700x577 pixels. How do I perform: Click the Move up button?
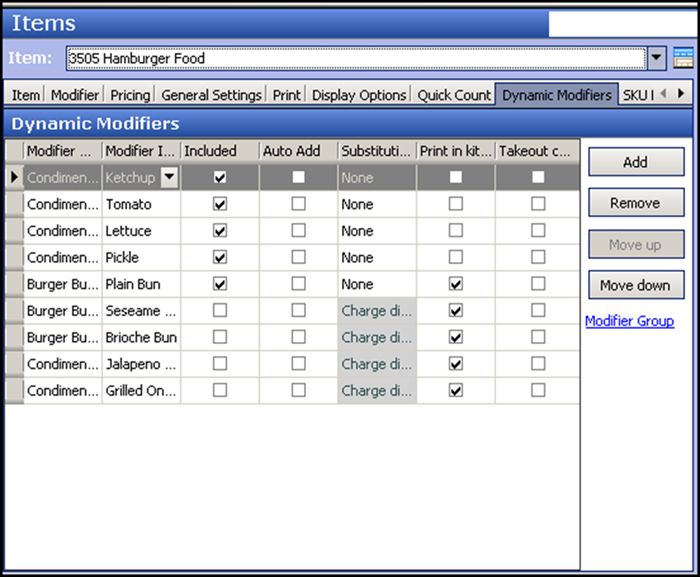point(636,245)
